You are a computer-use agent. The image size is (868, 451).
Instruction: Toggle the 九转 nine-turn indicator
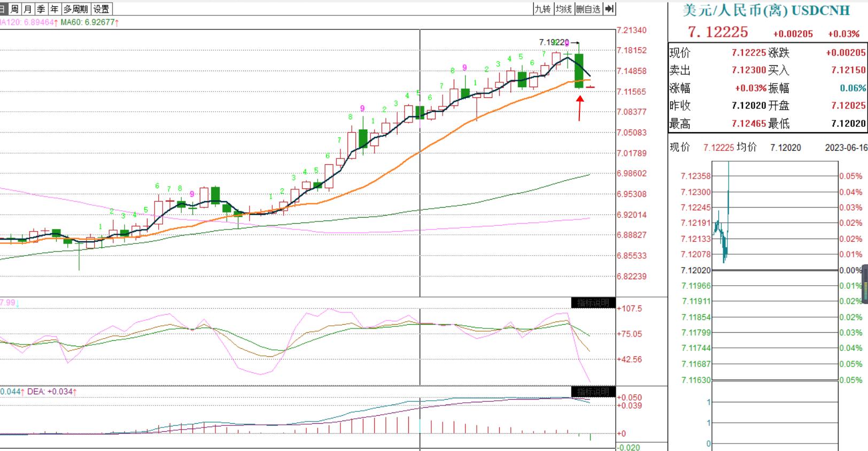pos(542,9)
